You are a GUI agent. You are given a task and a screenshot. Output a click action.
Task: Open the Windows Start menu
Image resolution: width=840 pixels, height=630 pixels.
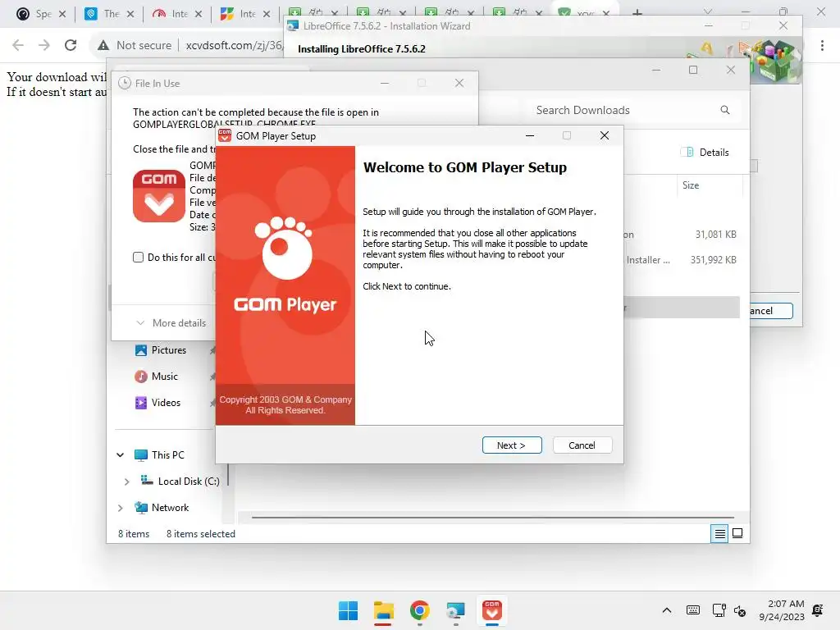[348, 610]
